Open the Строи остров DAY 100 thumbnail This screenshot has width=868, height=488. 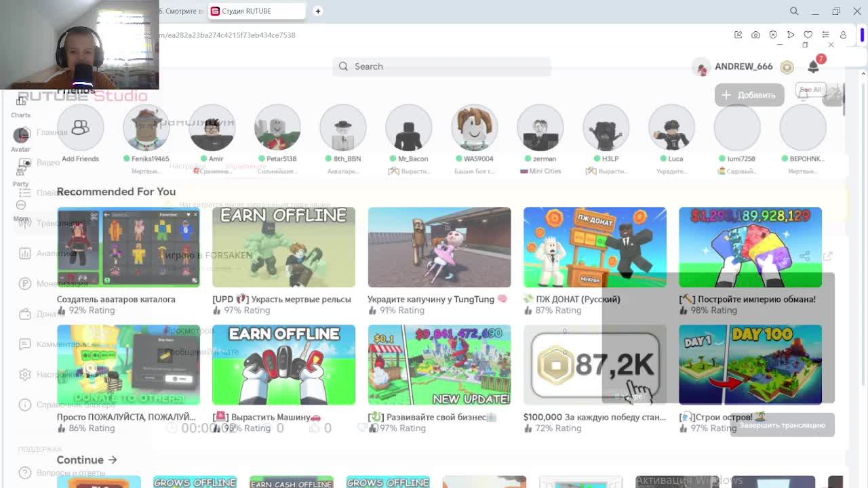[x=750, y=365]
